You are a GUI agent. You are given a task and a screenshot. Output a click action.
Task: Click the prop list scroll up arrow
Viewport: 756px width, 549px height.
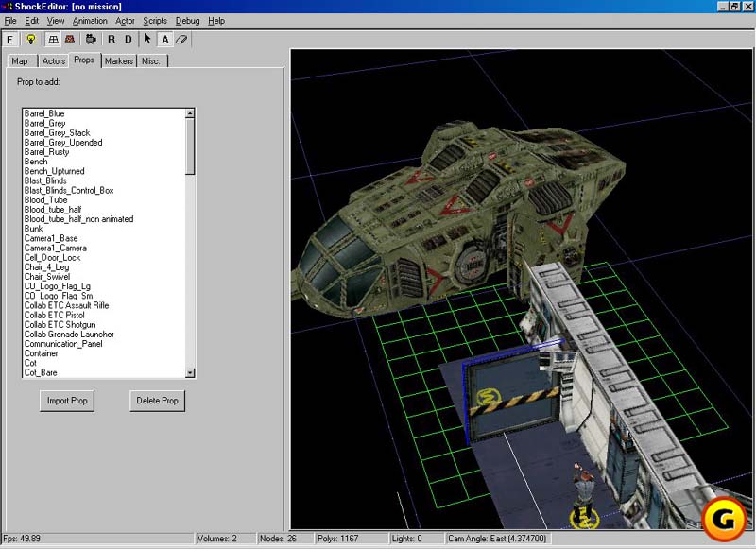(190, 113)
